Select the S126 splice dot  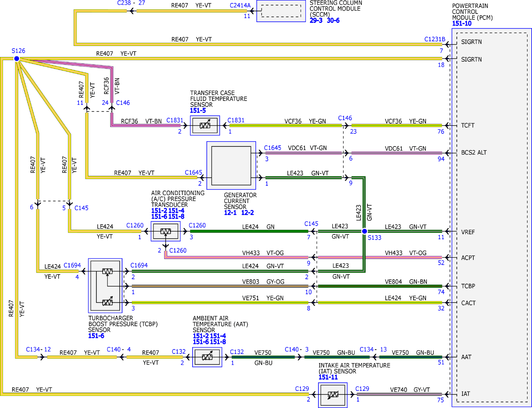(17, 58)
